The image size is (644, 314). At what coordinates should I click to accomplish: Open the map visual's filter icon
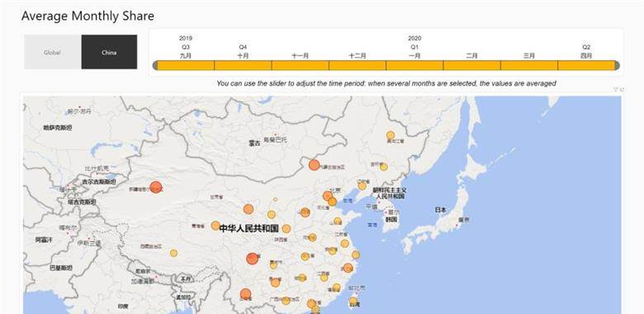pos(615,89)
